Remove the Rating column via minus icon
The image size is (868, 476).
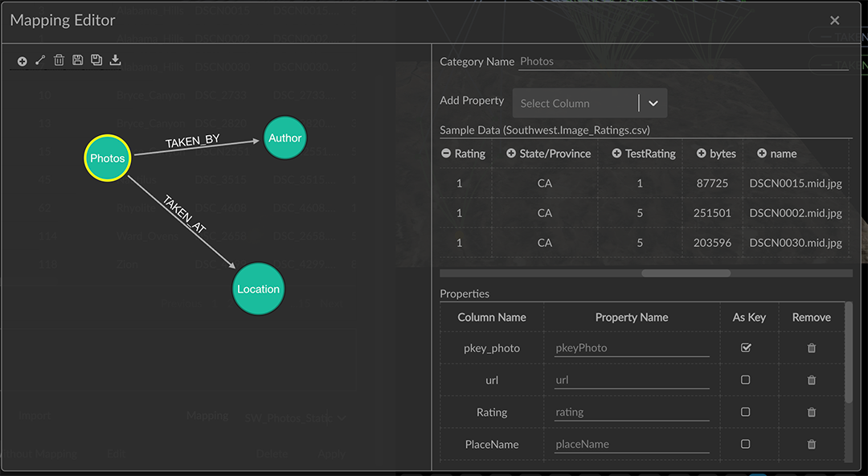[446, 154]
